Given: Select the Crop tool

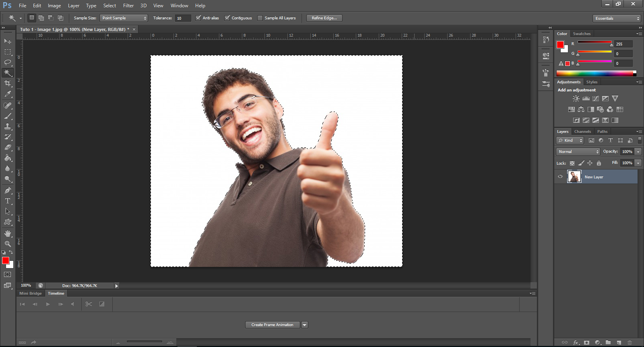Looking at the screenshot, I should [8, 83].
